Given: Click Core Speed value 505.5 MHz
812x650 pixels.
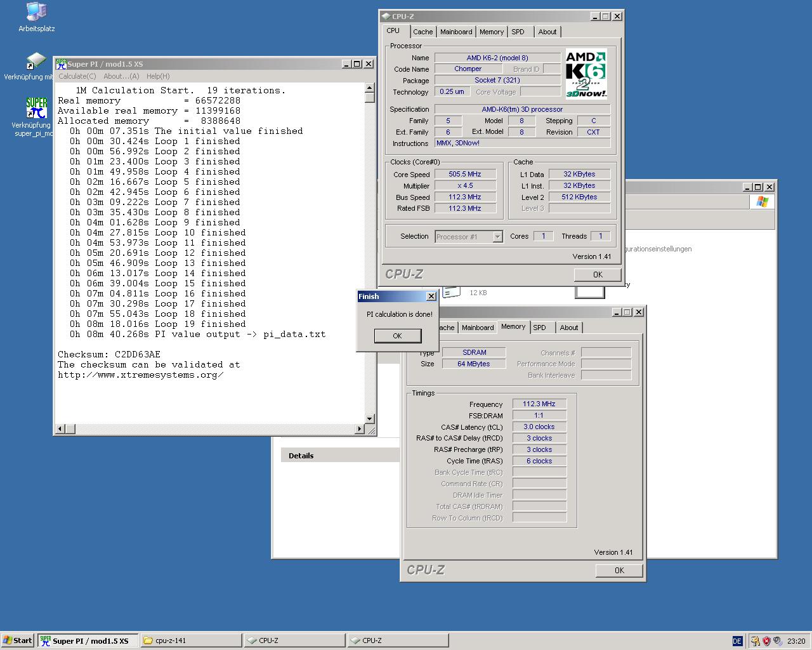Looking at the screenshot, I should point(465,174).
